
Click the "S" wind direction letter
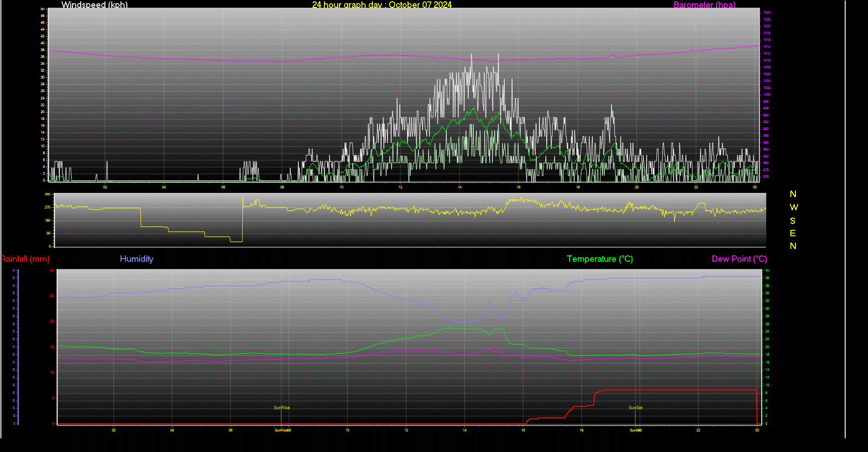(793, 221)
